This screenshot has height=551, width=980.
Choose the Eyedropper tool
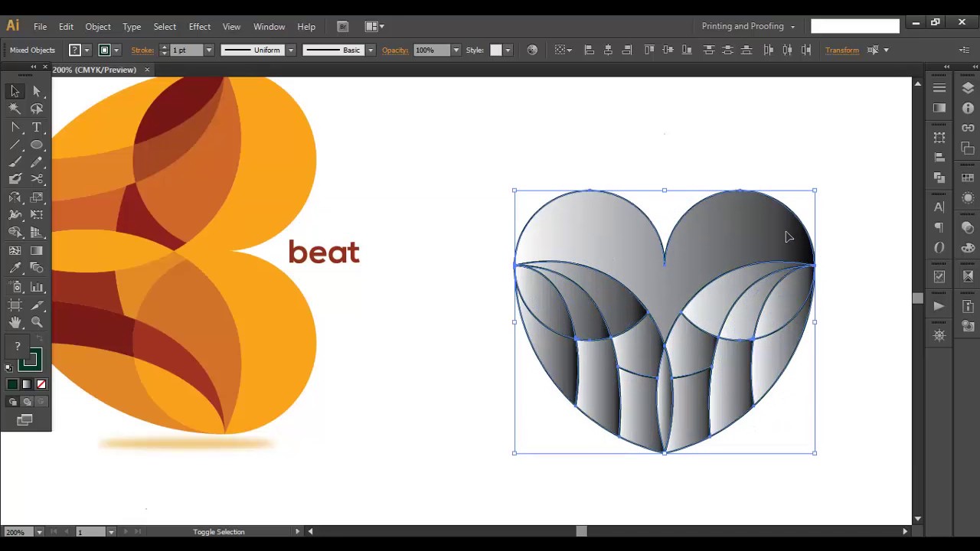pos(15,268)
